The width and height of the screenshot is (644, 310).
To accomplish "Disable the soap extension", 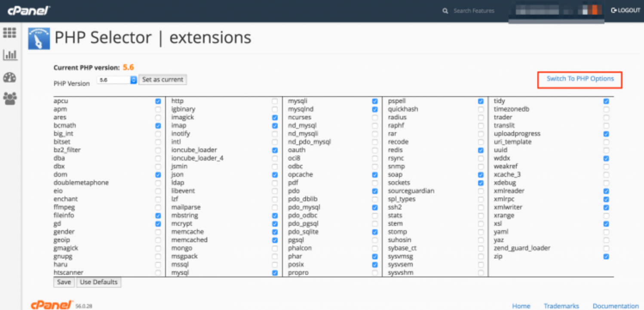I will [481, 175].
